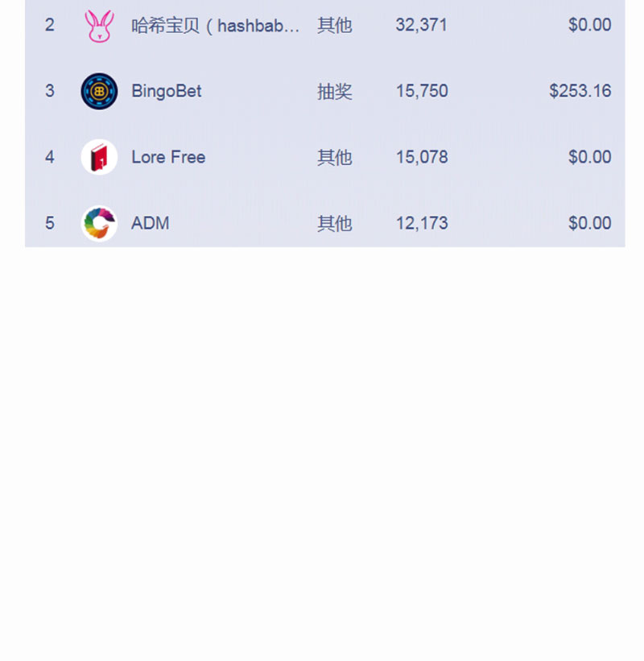Click the 32,371 count value
Image resolution: width=644 pixels, height=661 pixels.
(x=421, y=25)
